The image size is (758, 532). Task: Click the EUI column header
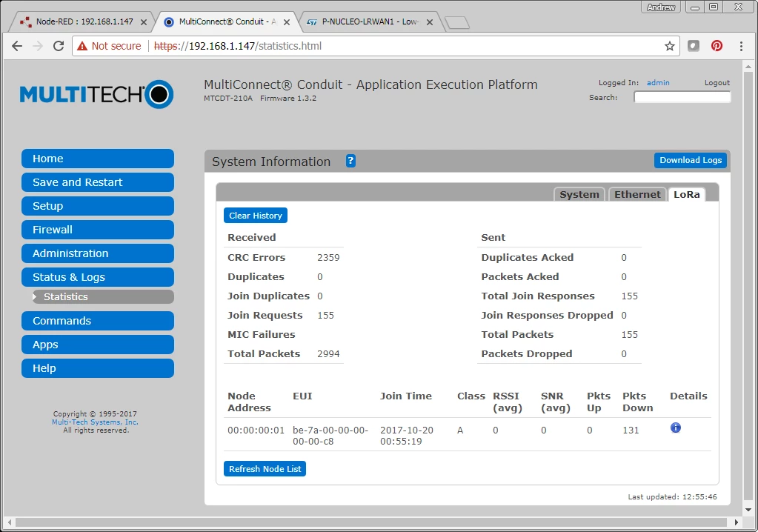click(x=302, y=396)
